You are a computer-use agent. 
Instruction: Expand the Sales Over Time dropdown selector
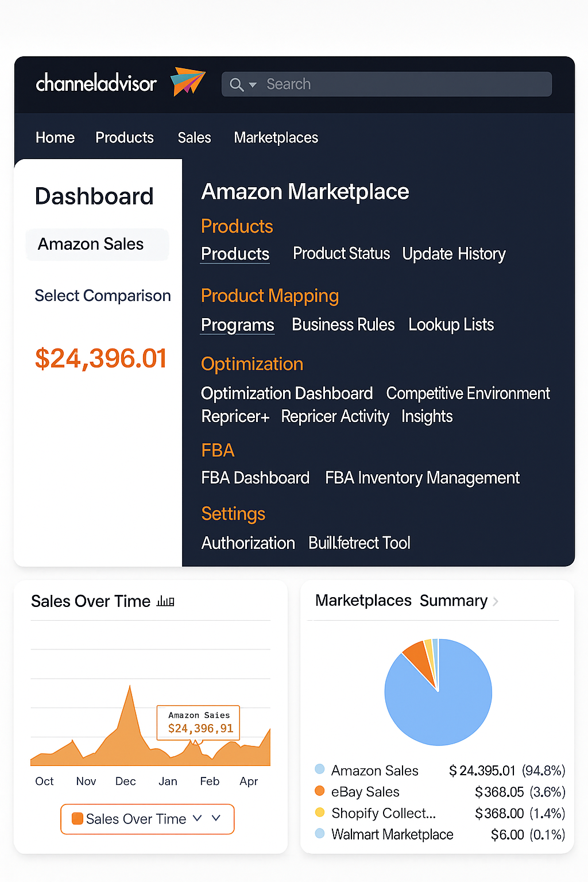point(216,818)
